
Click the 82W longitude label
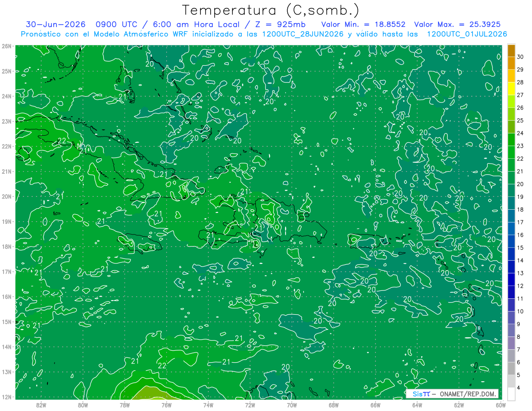[41, 405]
